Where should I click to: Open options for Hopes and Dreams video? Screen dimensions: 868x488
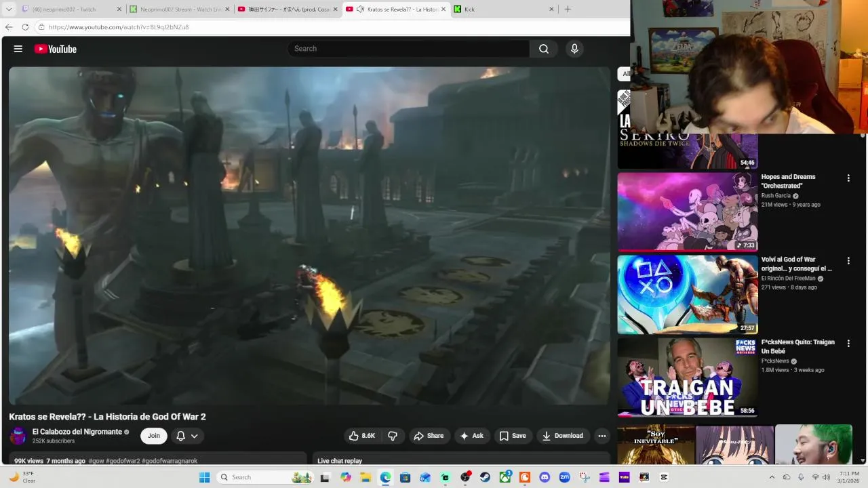pos(848,178)
